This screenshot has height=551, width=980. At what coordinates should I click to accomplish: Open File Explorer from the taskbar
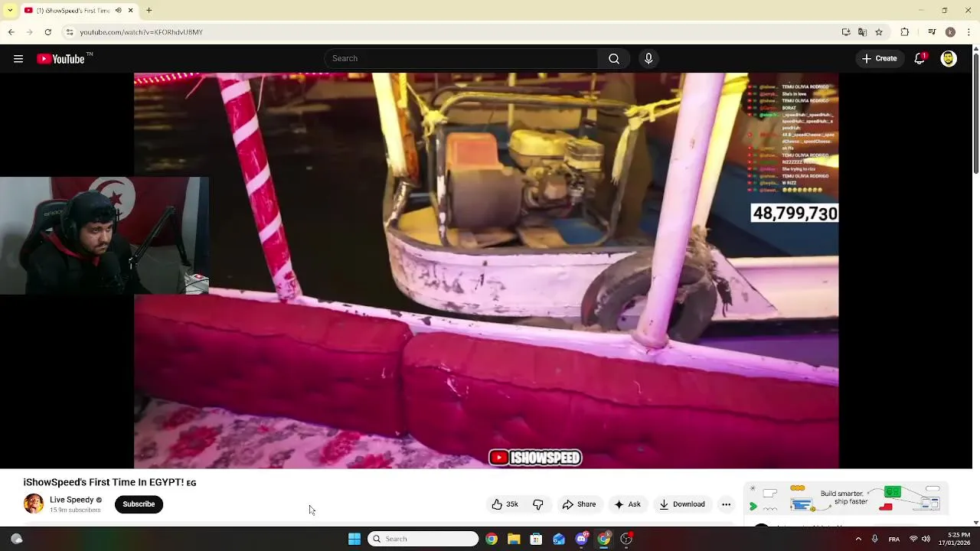[x=514, y=539]
